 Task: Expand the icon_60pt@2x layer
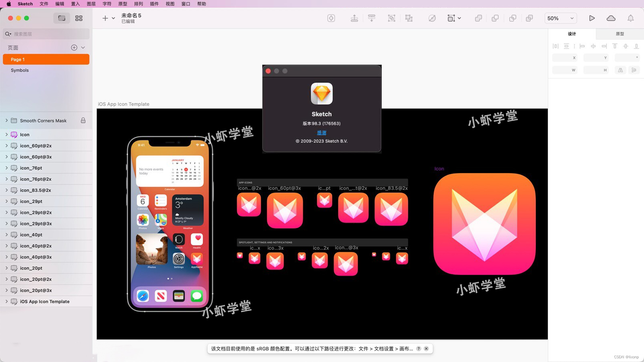click(6, 145)
